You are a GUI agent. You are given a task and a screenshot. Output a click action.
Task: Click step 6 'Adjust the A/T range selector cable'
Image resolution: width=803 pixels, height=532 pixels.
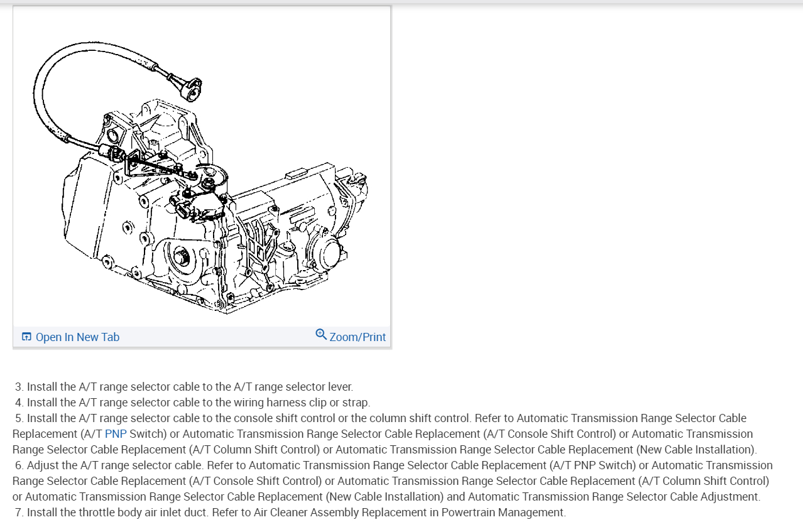coord(392,481)
